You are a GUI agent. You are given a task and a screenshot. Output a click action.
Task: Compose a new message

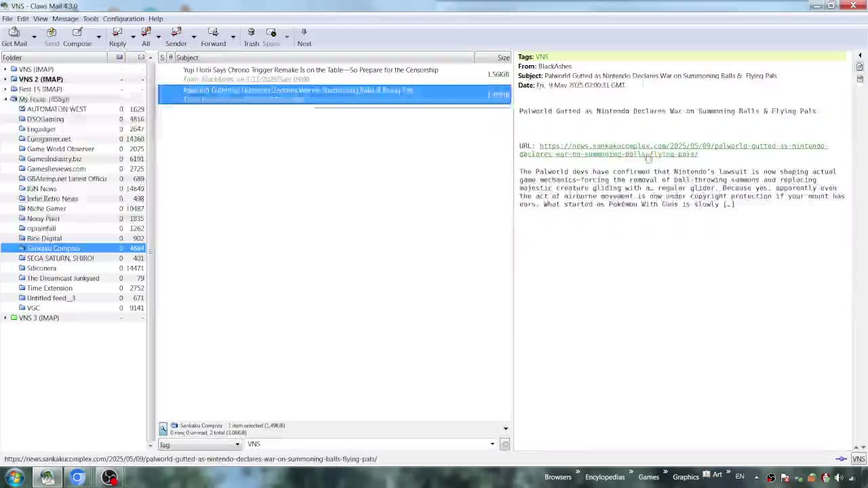pos(77,37)
